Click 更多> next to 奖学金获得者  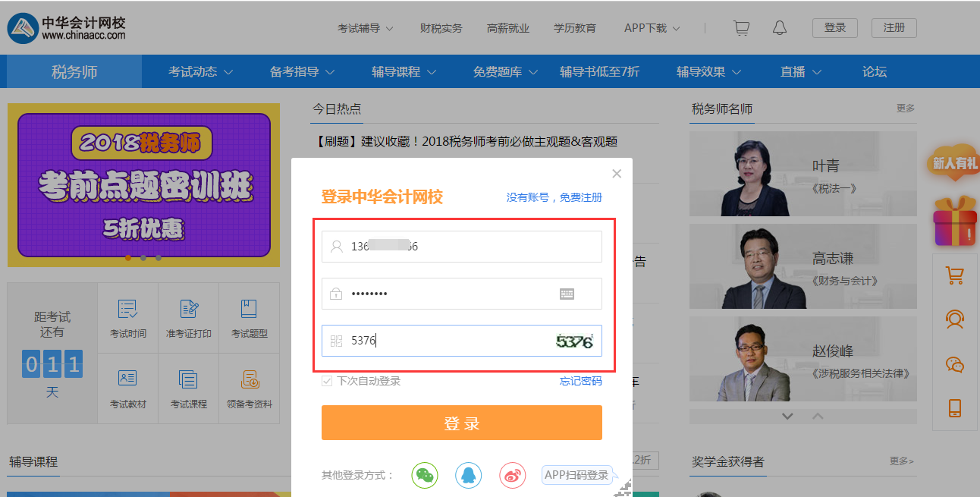[x=902, y=461]
